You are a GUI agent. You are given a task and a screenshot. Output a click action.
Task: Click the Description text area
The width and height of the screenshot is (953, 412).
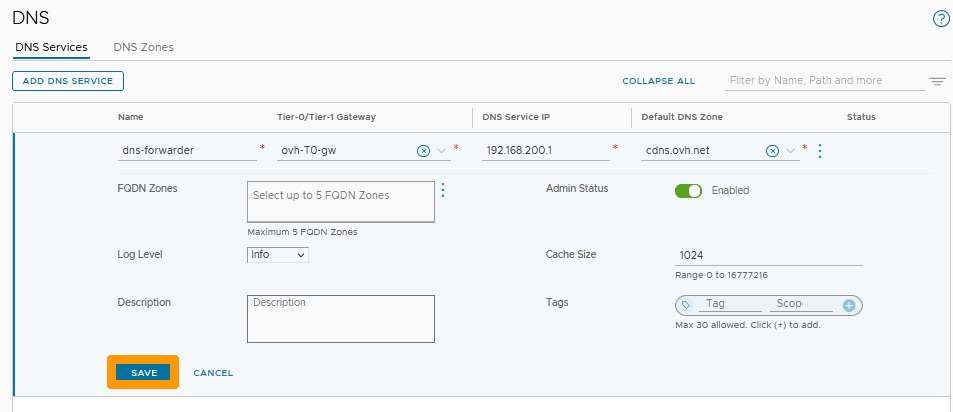coord(341,319)
